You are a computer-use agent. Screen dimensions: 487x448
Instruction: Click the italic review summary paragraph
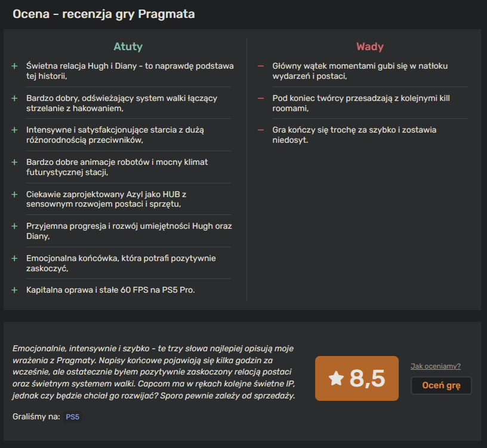154,372
